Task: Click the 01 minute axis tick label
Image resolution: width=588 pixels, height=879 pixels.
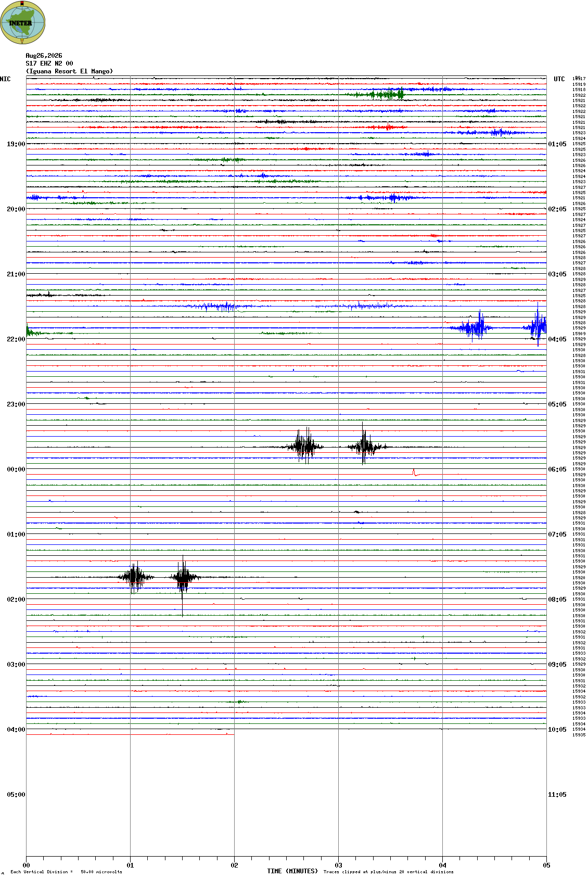Action: point(130,865)
